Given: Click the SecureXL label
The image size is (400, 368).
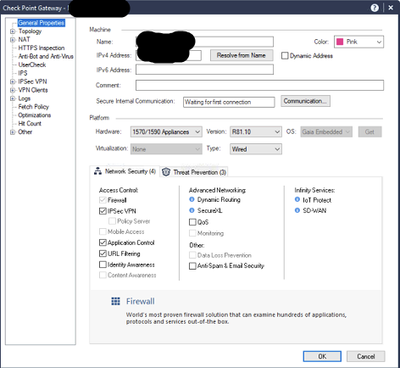Looking at the screenshot, I should click(x=210, y=210).
